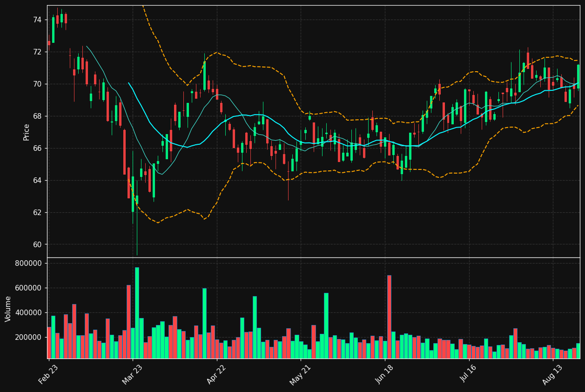Click the Price axis title

click(27, 132)
